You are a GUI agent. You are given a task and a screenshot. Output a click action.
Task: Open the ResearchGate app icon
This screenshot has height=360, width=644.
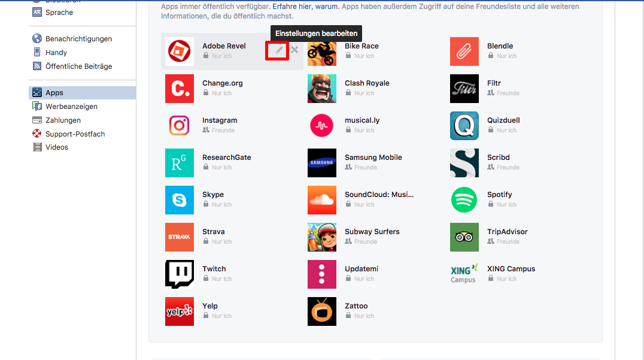pos(180,163)
